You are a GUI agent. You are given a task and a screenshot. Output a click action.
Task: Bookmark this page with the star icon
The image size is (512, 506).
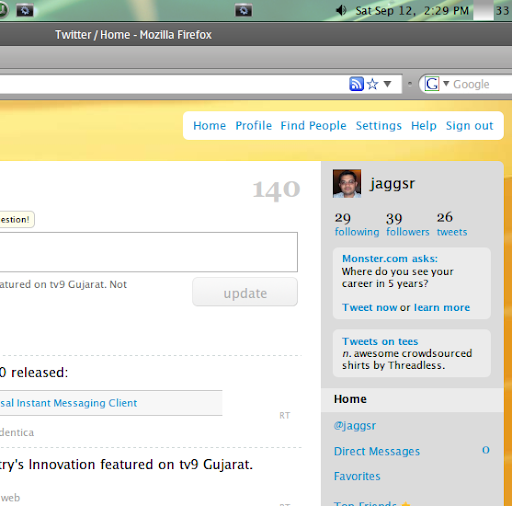372,84
